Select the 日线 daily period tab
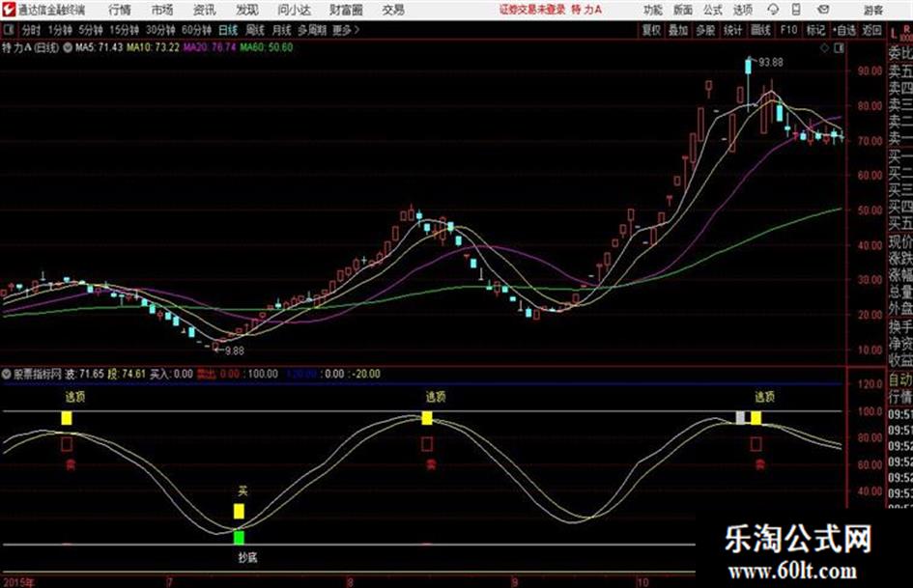The image size is (913, 588). tap(228, 30)
